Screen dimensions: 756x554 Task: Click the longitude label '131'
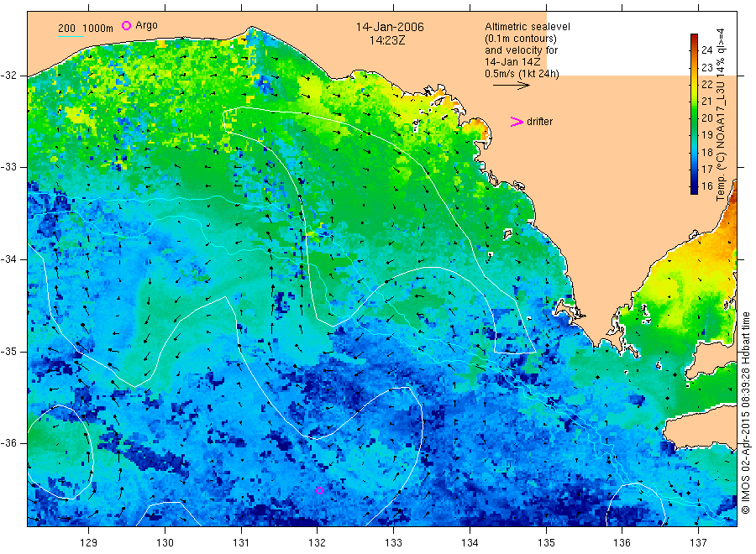pos(241,542)
